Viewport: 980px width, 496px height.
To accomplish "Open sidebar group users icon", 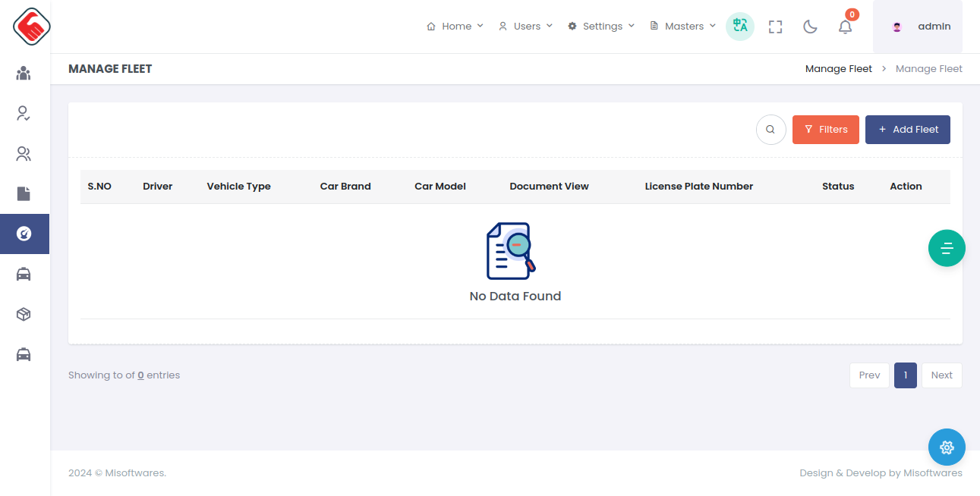I will (x=24, y=74).
